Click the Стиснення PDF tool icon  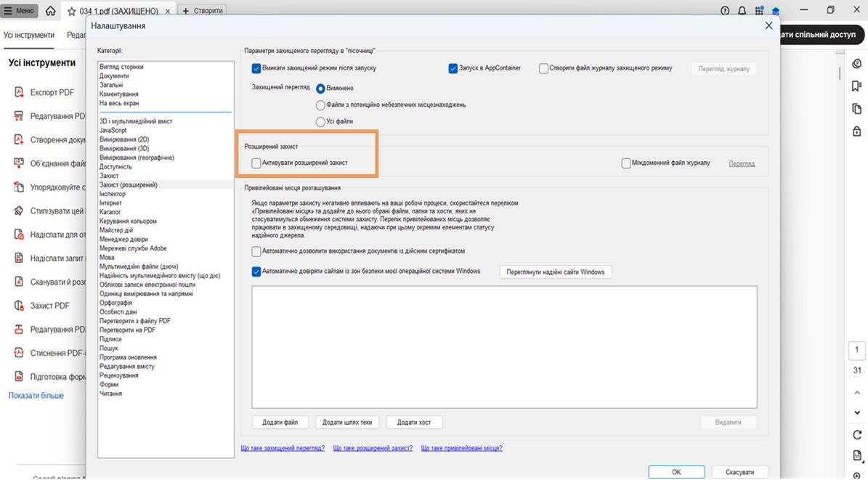19,353
